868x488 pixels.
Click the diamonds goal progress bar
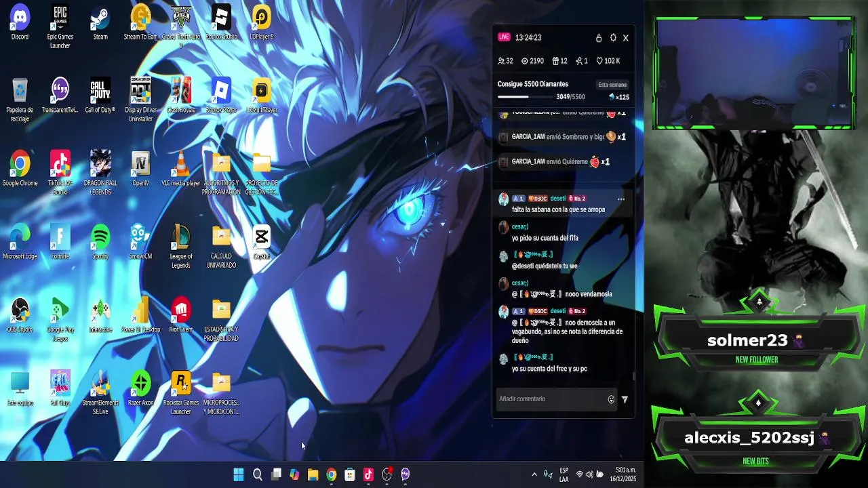[x=525, y=97]
